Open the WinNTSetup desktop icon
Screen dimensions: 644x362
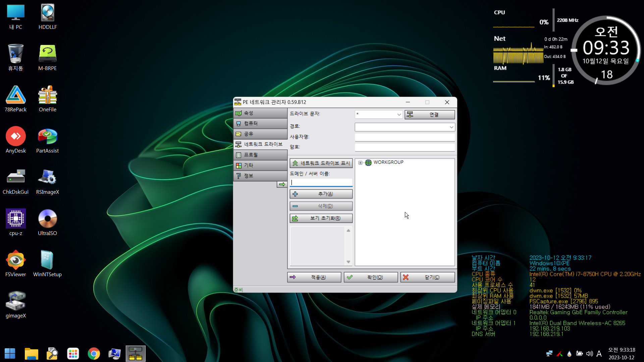coord(48,264)
